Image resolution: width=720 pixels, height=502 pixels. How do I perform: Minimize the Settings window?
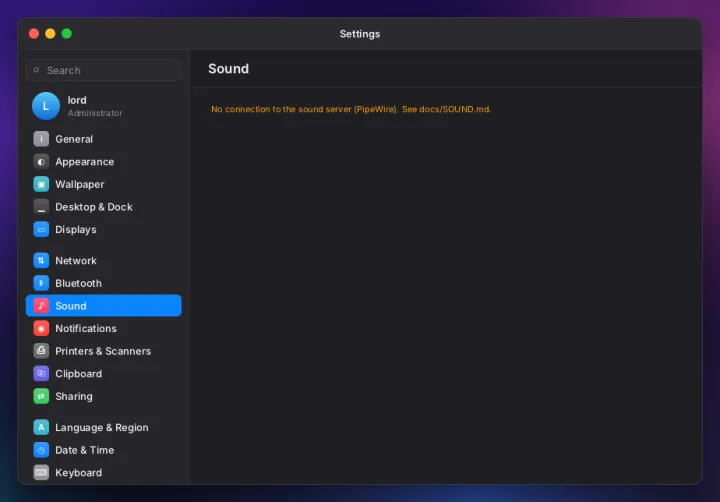[50, 34]
